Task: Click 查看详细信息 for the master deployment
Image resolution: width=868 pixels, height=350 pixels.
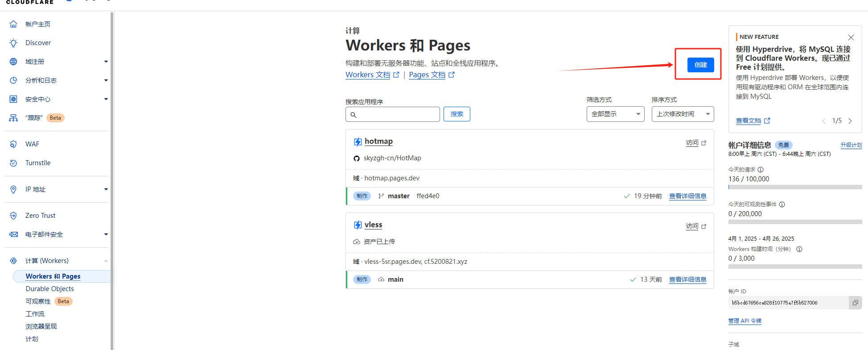Action: tap(687, 196)
